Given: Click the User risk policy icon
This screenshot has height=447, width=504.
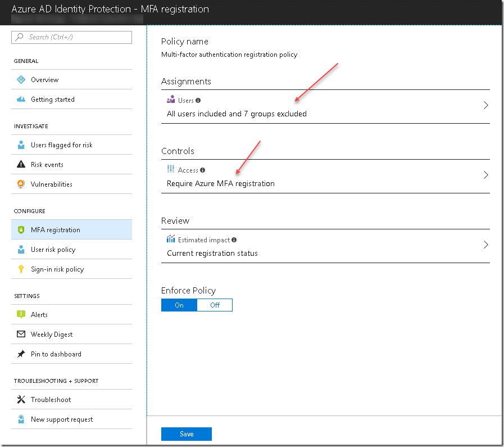Looking at the screenshot, I should (20, 249).
